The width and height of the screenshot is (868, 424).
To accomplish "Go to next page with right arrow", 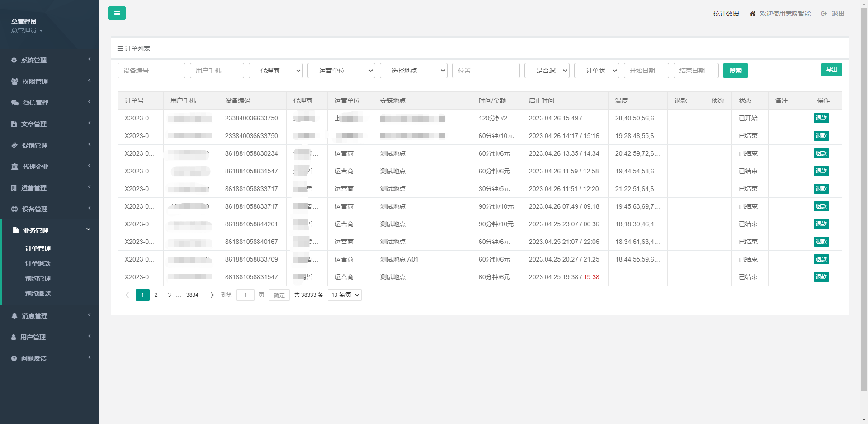I will point(212,295).
